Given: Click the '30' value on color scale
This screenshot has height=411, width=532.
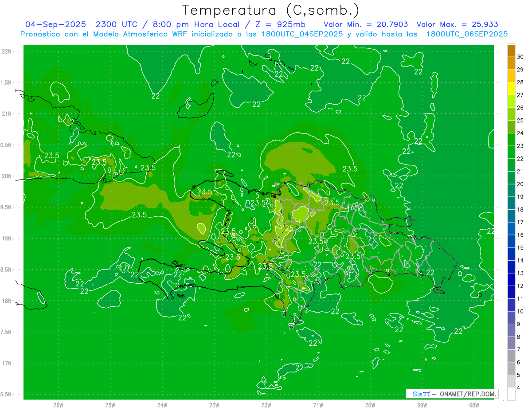Looking at the screenshot, I should click(x=520, y=57).
